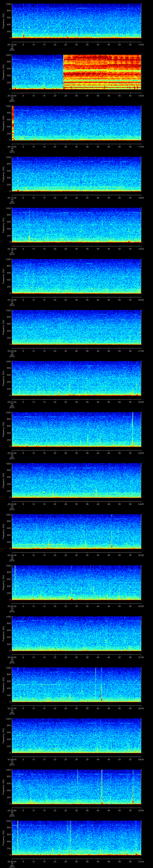Click the spectrogram panel starting at 20:20:00
This screenshot has width=153, height=868.
(x=77, y=327)
